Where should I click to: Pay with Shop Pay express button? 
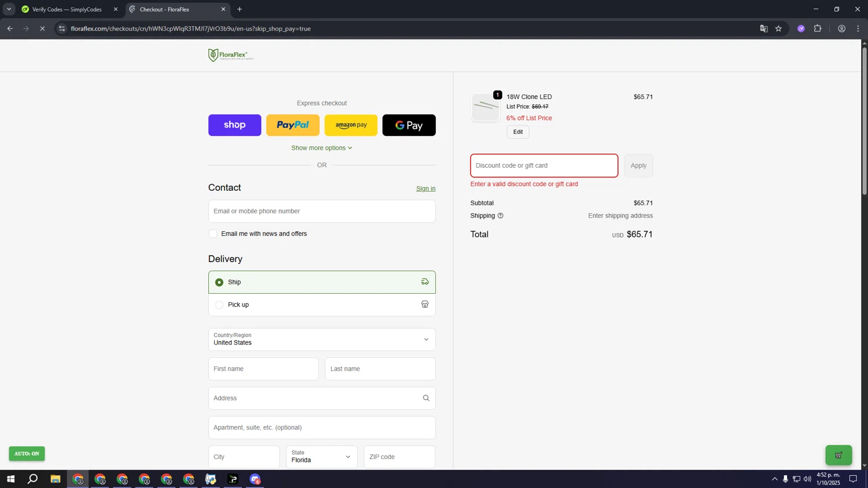(x=234, y=125)
